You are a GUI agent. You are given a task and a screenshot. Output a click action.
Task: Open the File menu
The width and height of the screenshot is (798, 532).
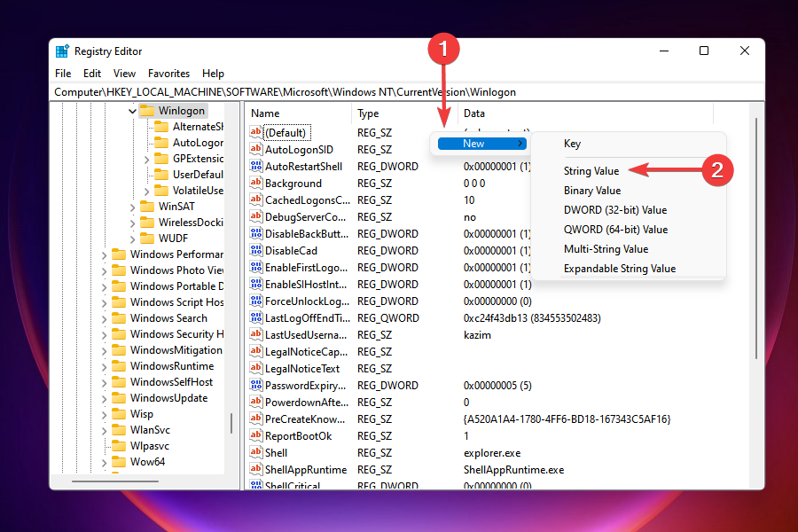[63, 74]
